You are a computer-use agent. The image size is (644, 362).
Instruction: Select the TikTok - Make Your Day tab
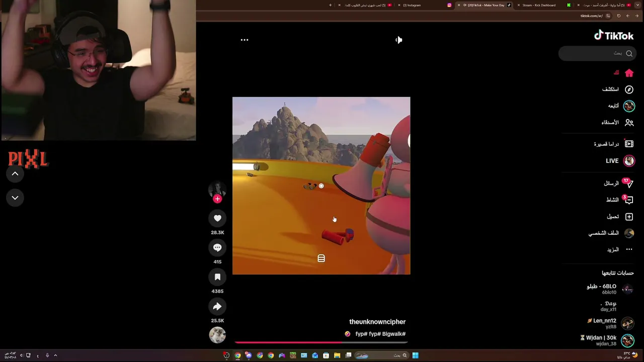pos(484,6)
